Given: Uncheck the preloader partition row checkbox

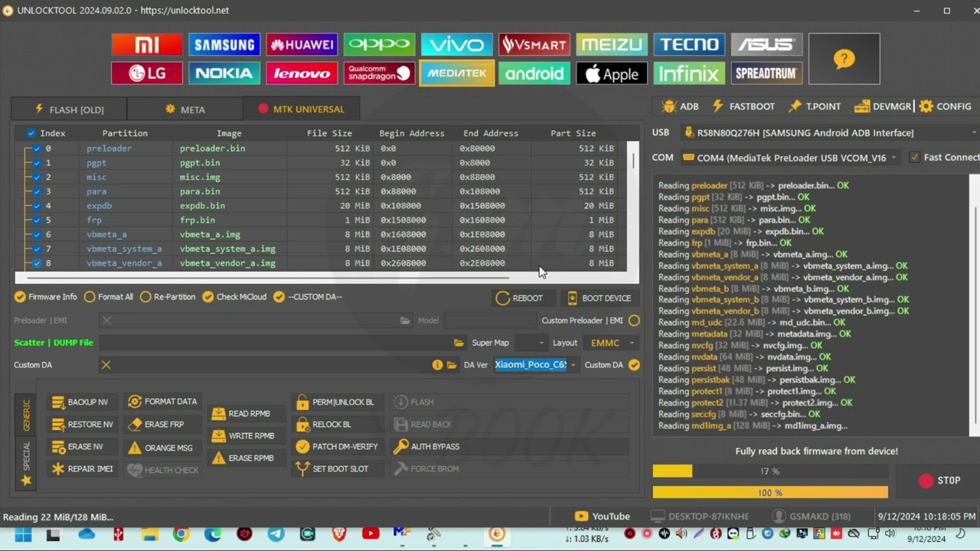Looking at the screenshot, I should pyautogui.click(x=37, y=148).
